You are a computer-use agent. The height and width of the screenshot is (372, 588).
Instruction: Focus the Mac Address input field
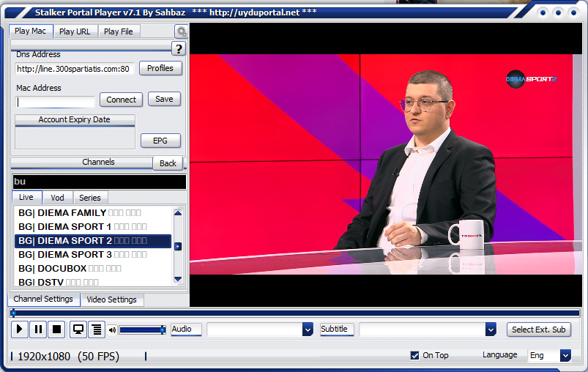pos(55,102)
